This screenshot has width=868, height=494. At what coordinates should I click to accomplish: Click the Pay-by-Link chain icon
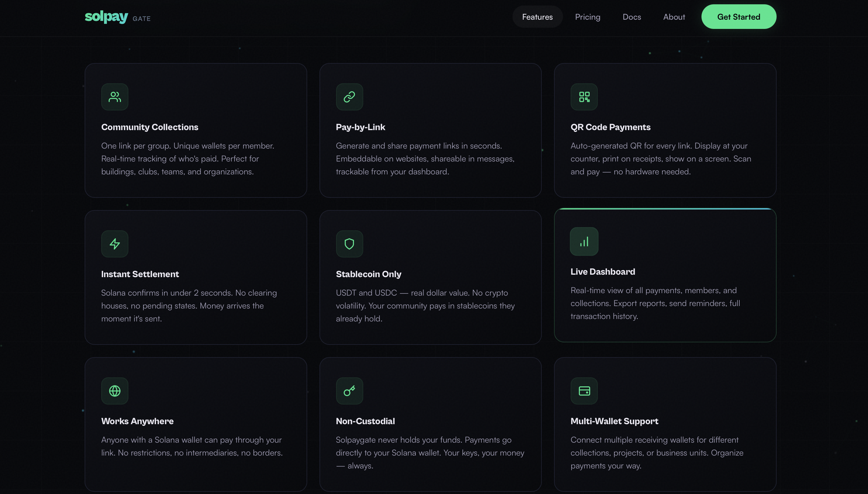[349, 97]
